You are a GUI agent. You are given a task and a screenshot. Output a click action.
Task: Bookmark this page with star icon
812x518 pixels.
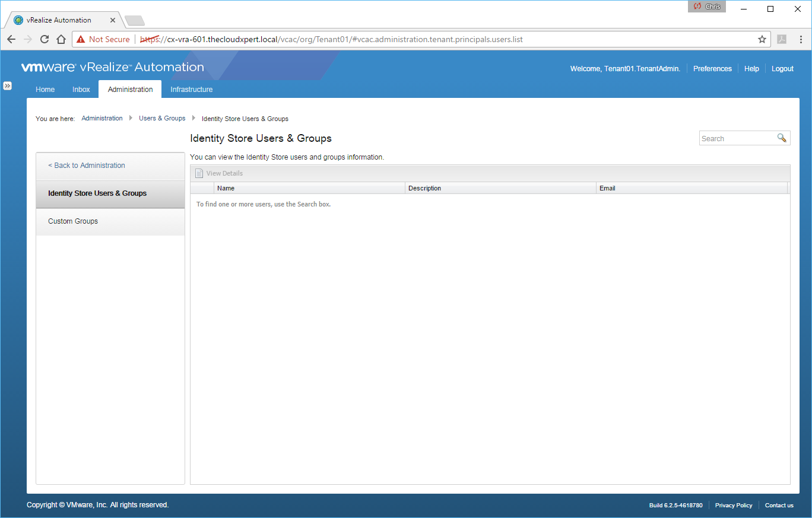click(x=762, y=39)
